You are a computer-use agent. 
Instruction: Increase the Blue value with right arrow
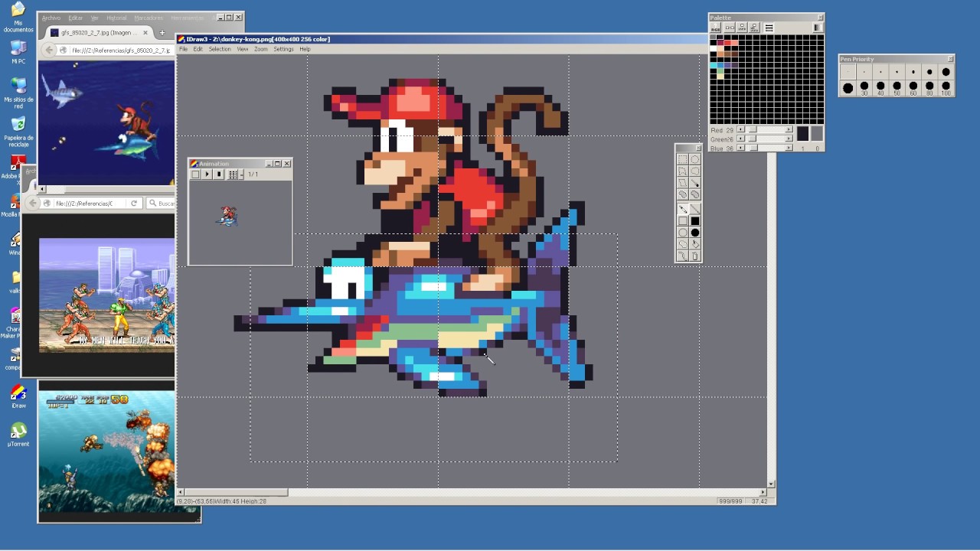pyautogui.click(x=789, y=148)
